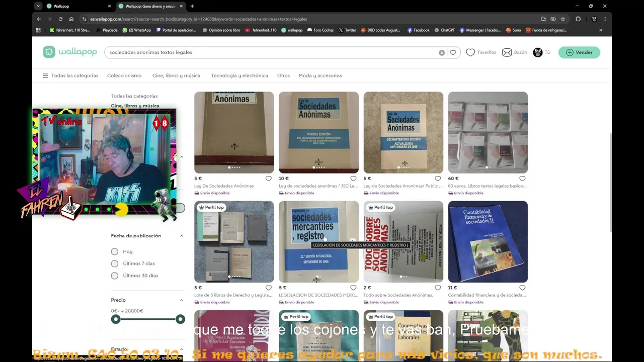
Task: Open Suno bookmark
Action: click(513, 30)
